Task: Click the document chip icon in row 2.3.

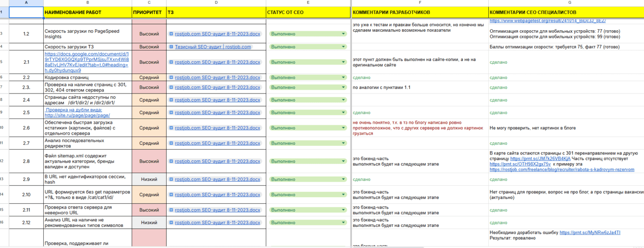Action: tap(171, 88)
